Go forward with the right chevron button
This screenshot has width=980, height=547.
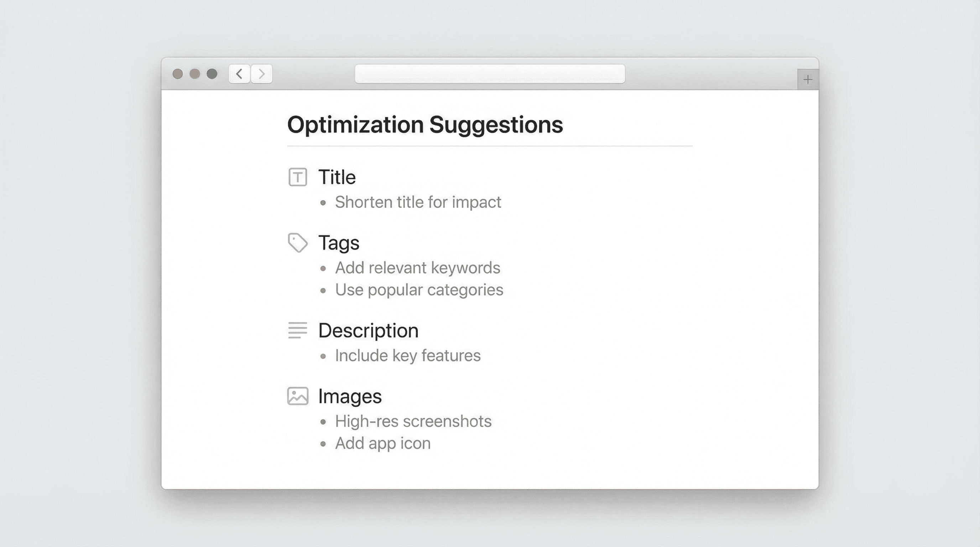point(261,74)
